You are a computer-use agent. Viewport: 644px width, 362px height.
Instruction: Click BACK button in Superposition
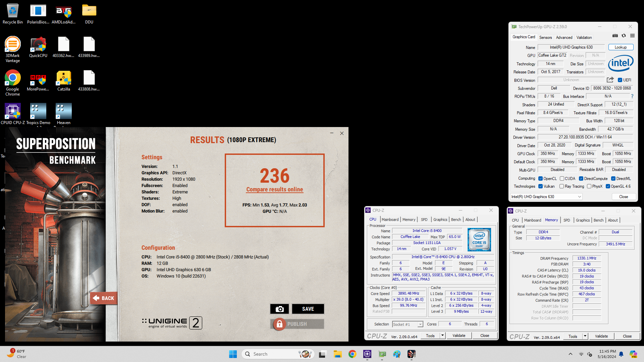(x=104, y=298)
